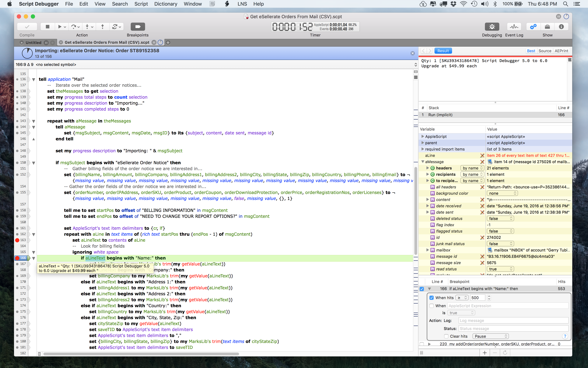Image resolution: width=588 pixels, height=368 pixels.
Task: Click the Compile checkmark button
Action: click(27, 26)
